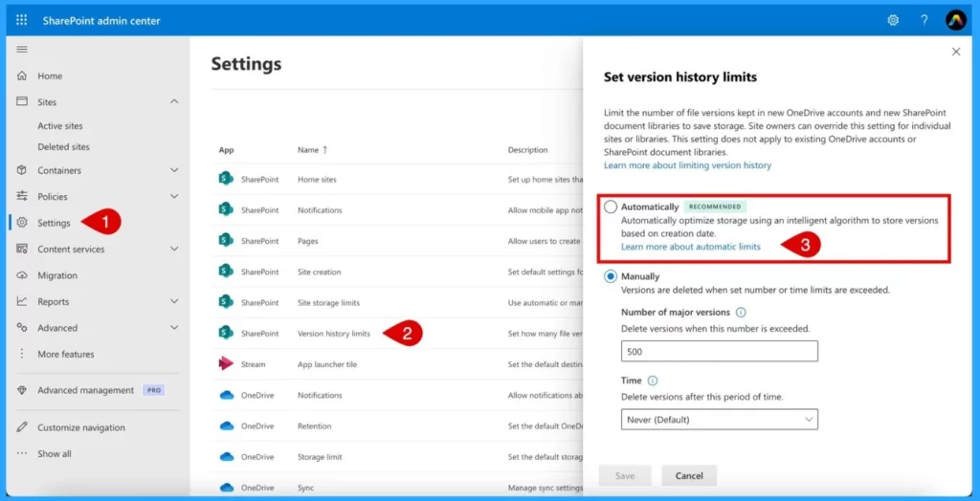The width and height of the screenshot is (980, 501).
Task: Open Learn more about automatic limits link
Action: [691, 246]
